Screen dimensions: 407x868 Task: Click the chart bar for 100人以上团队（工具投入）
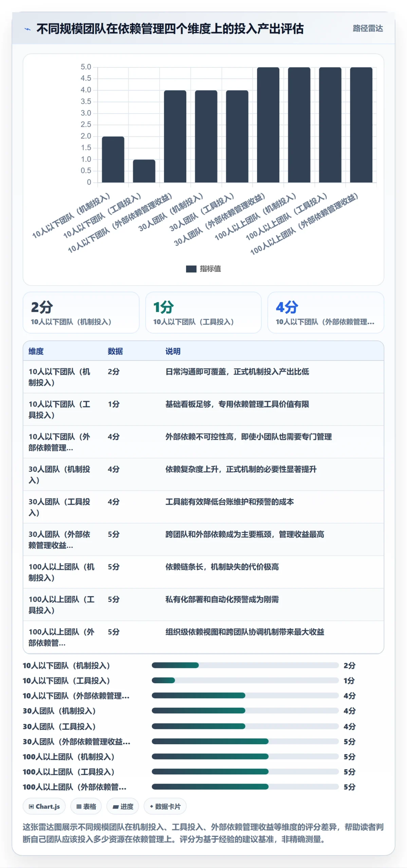pos(330,125)
